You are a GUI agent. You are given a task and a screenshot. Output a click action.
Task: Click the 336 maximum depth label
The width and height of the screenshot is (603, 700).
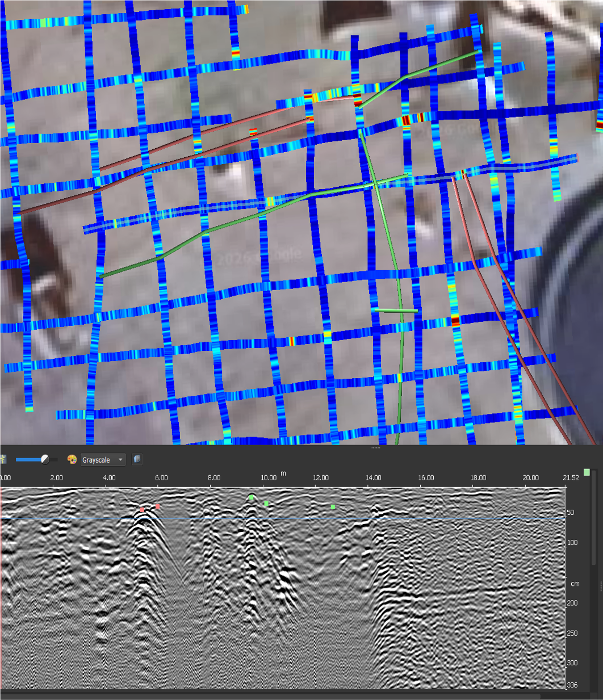572,685
